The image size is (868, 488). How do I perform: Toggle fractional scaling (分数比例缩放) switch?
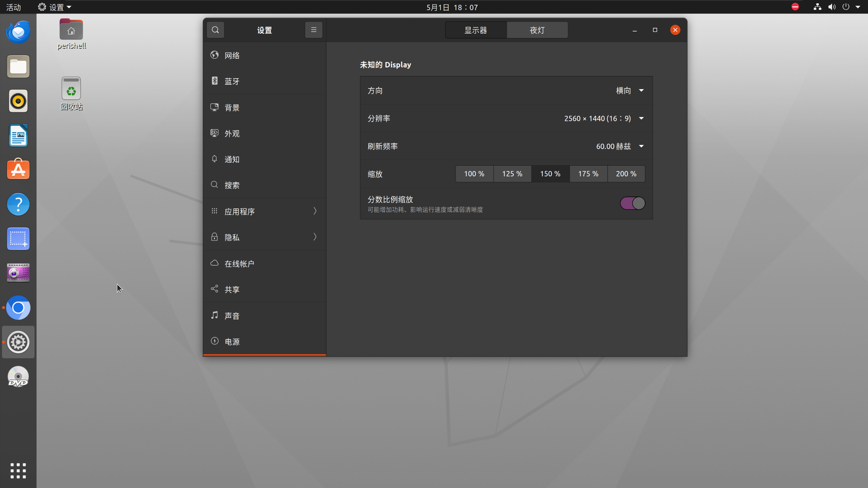point(632,203)
